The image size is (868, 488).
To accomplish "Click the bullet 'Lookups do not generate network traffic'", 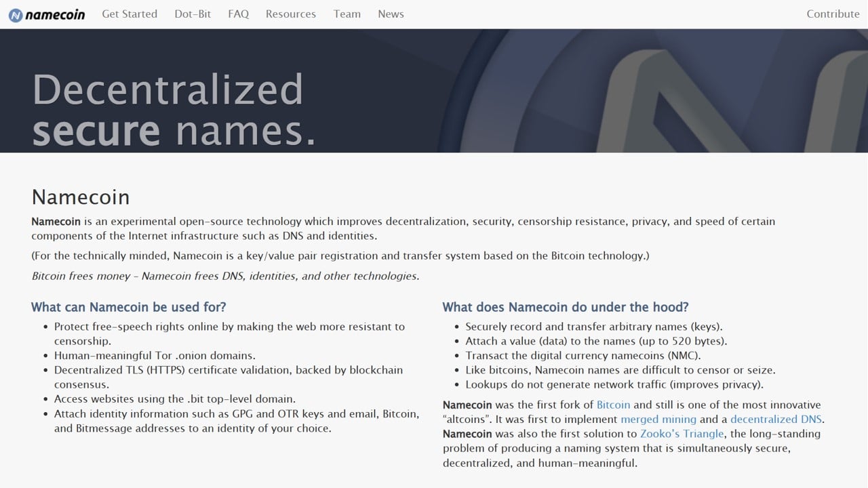I will pyautogui.click(x=614, y=384).
